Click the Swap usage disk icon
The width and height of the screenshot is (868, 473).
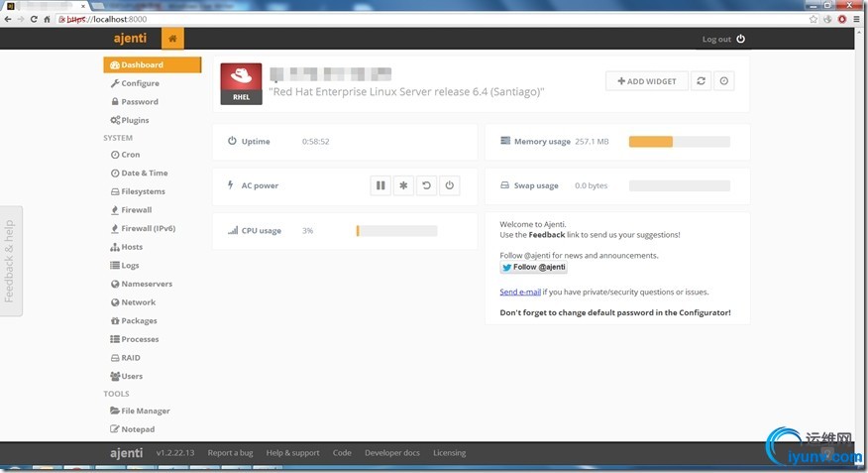click(x=505, y=185)
